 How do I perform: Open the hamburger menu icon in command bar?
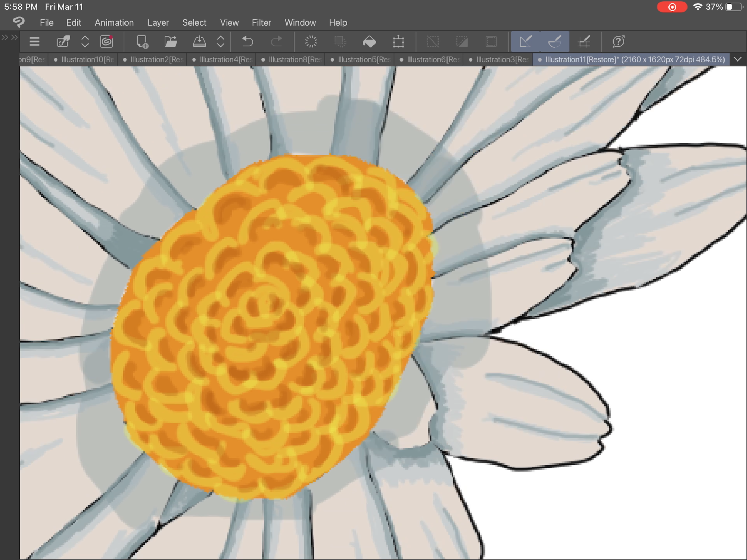tap(34, 42)
